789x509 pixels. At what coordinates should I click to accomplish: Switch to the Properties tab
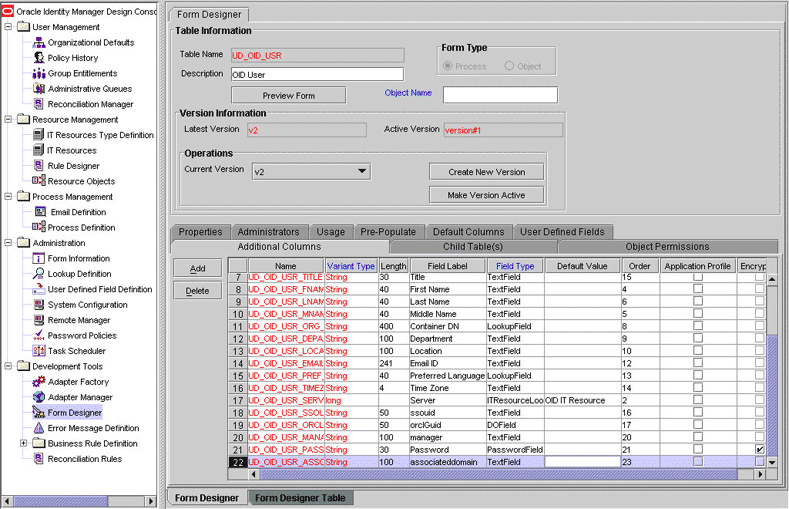point(200,232)
